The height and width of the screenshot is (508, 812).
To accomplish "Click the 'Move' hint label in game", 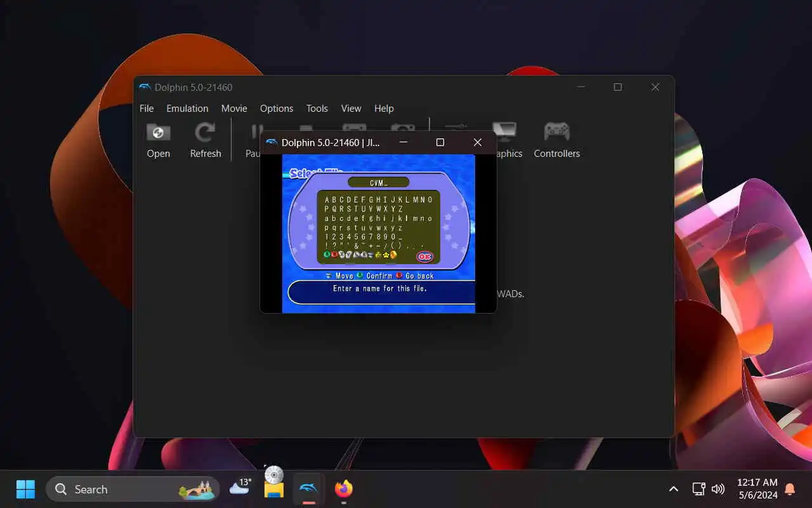I will [x=344, y=276].
